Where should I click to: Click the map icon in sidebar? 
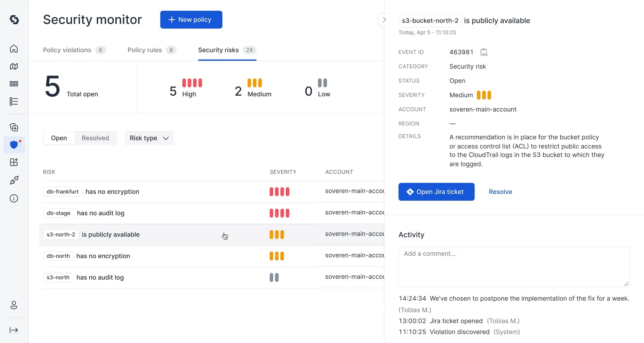coord(14,66)
